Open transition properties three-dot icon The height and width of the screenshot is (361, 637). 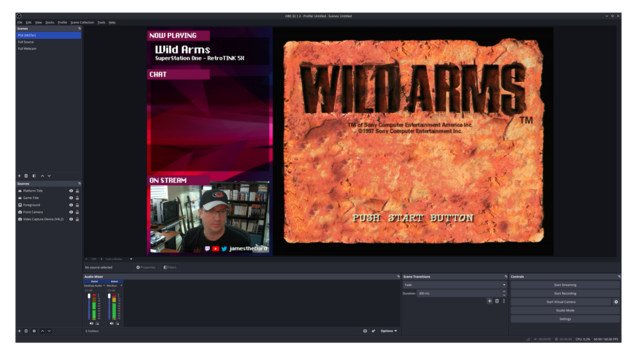pos(504,301)
